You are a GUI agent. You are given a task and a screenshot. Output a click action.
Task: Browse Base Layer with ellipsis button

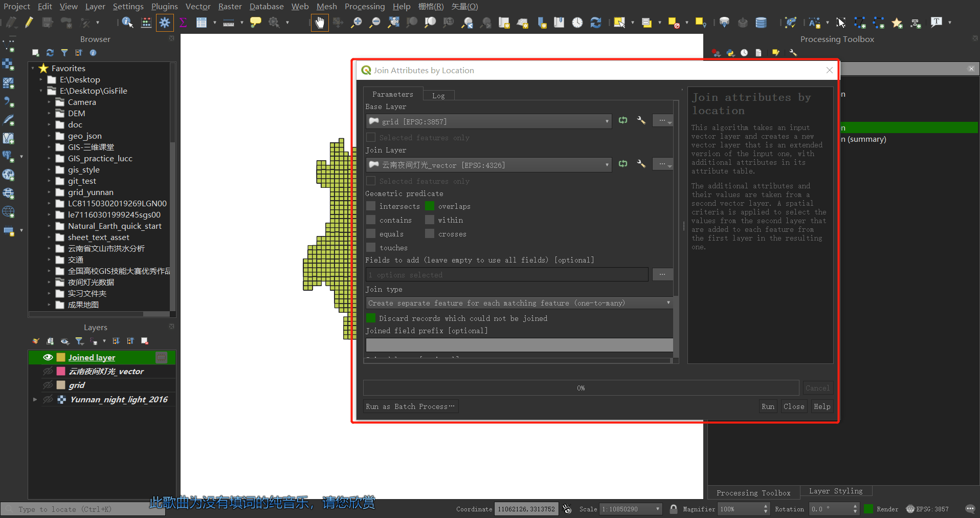(662, 121)
